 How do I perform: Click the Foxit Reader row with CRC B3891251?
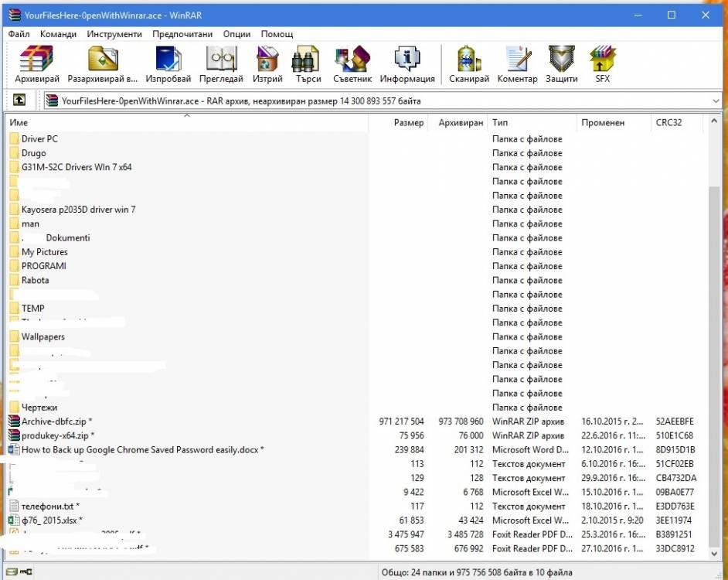358,534
